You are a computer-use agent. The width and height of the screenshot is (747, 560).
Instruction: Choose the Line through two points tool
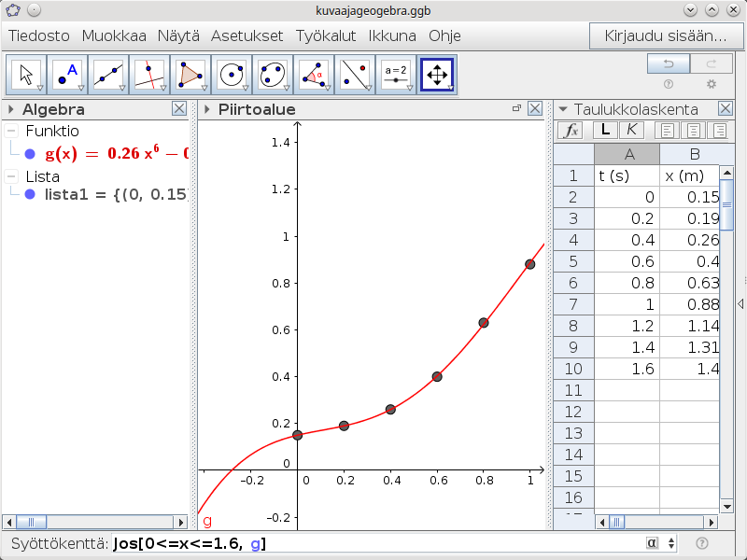[x=108, y=75]
